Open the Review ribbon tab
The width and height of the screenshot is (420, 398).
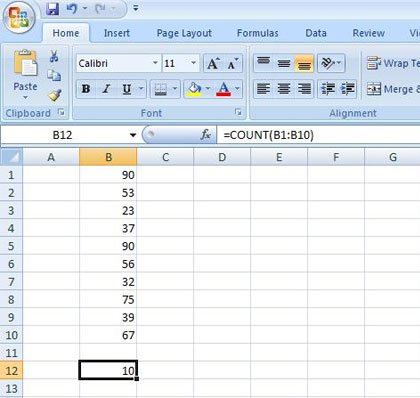(x=369, y=33)
